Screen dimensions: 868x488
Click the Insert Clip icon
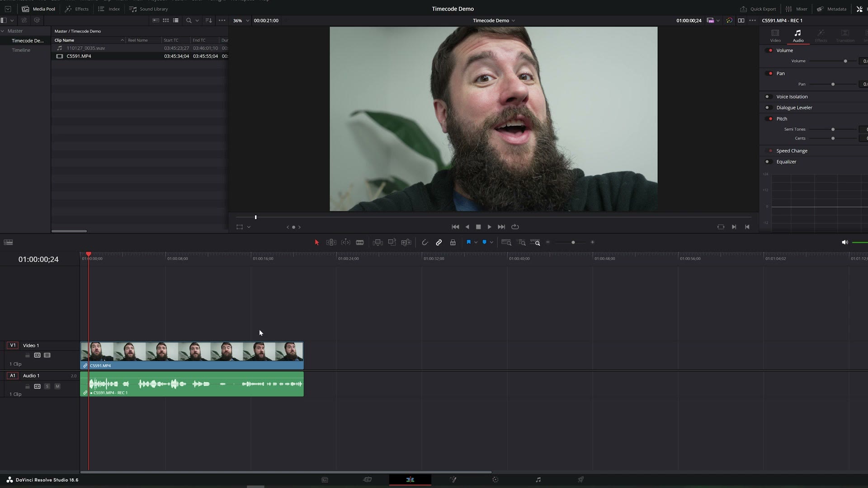[x=377, y=243]
